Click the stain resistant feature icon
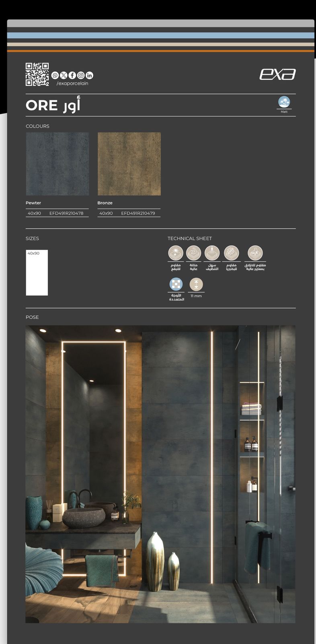This screenshot has height=644, width=316. 176,253
